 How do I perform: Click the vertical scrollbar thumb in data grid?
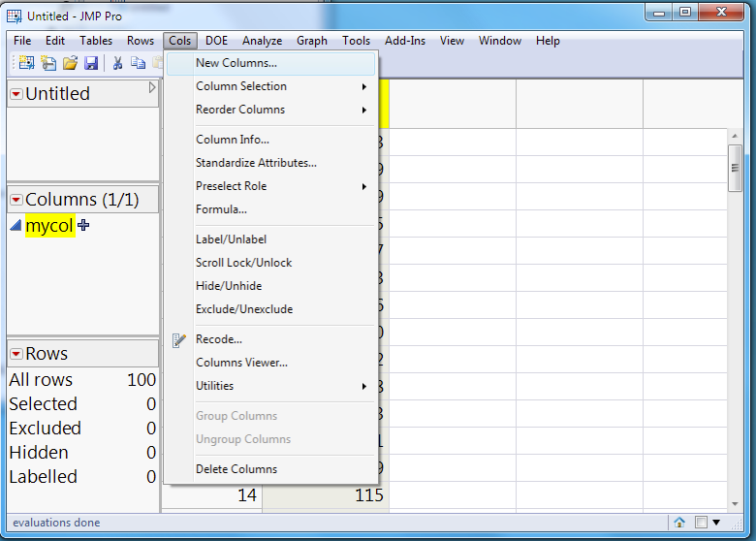(x=735, y=168)
